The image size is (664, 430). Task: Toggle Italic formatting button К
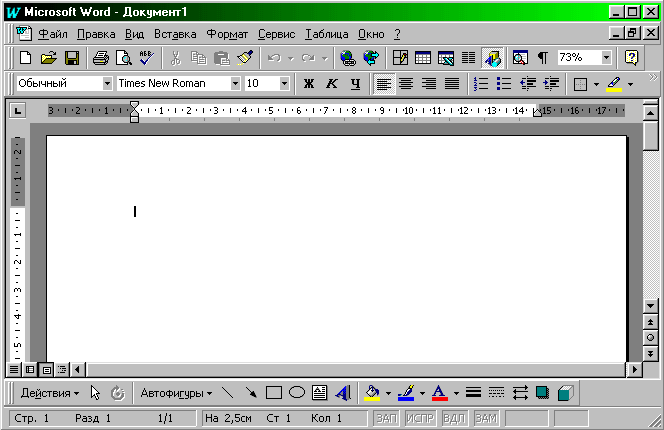[x=331, y=83]
